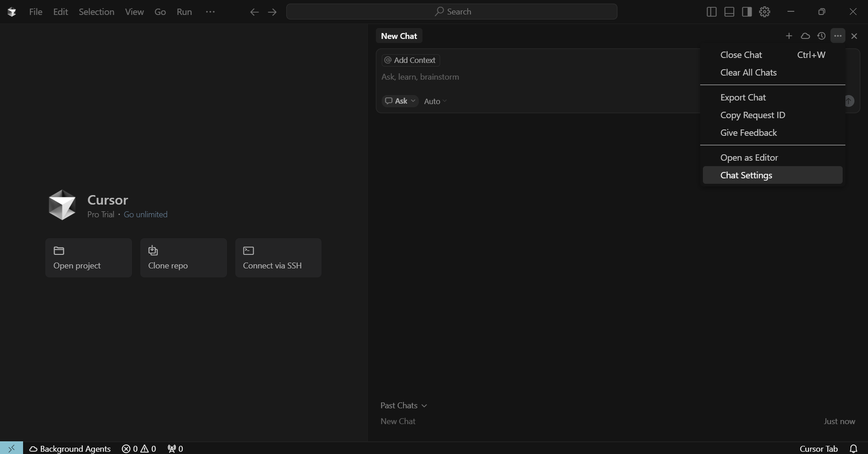Open the Ask mode dropdown
Viewport: 868px width, 454px height.
tap(400, 101)
